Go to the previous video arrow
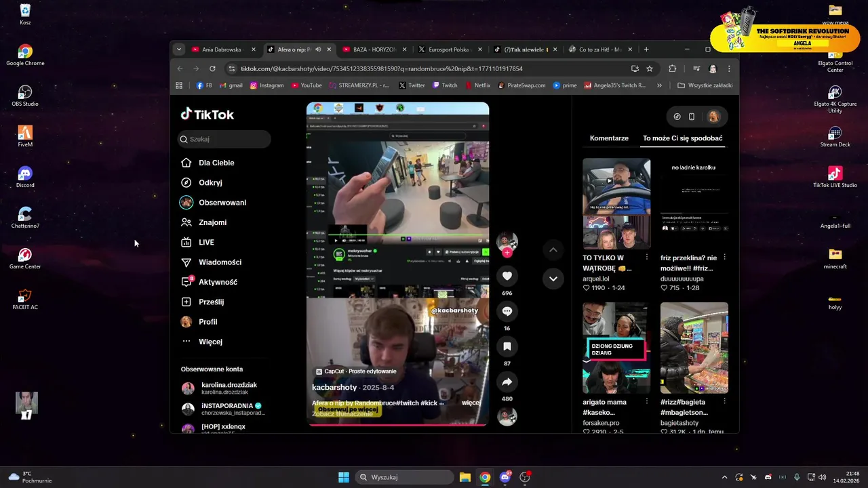Image resolution: width=868 pixels, height=488 pixels. click(553, 250)
